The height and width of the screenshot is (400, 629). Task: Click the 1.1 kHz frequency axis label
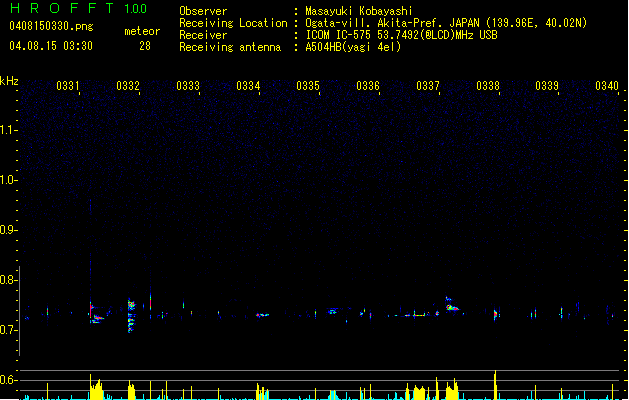click(x=8, y=130)
